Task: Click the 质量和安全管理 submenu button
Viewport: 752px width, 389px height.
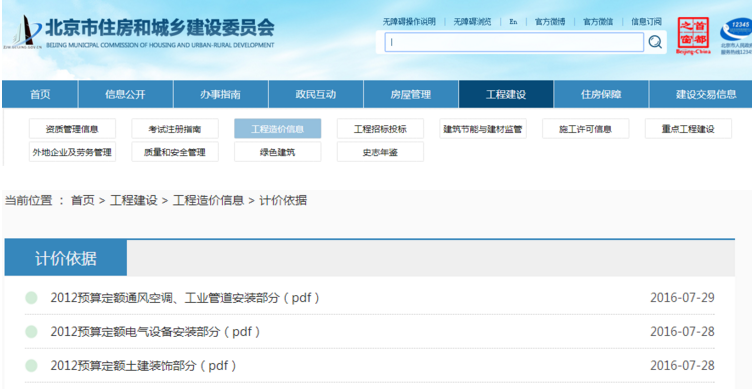Action: [175, 152]
